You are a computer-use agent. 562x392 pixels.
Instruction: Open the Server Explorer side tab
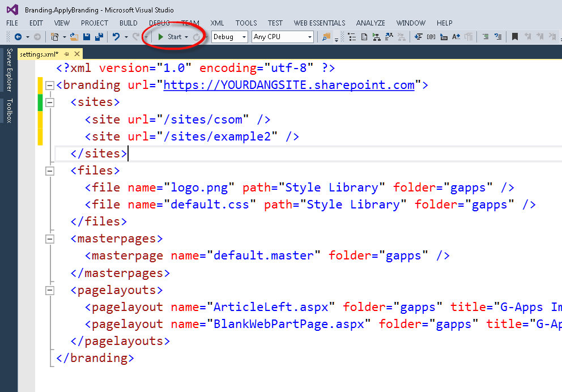9,70
